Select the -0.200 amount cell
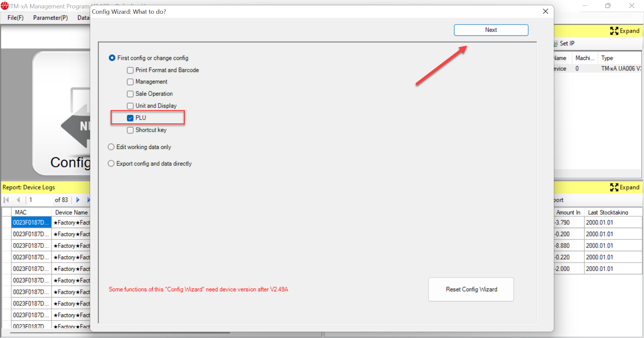This screenshot has height=338, width=644. tap(569, 234)
